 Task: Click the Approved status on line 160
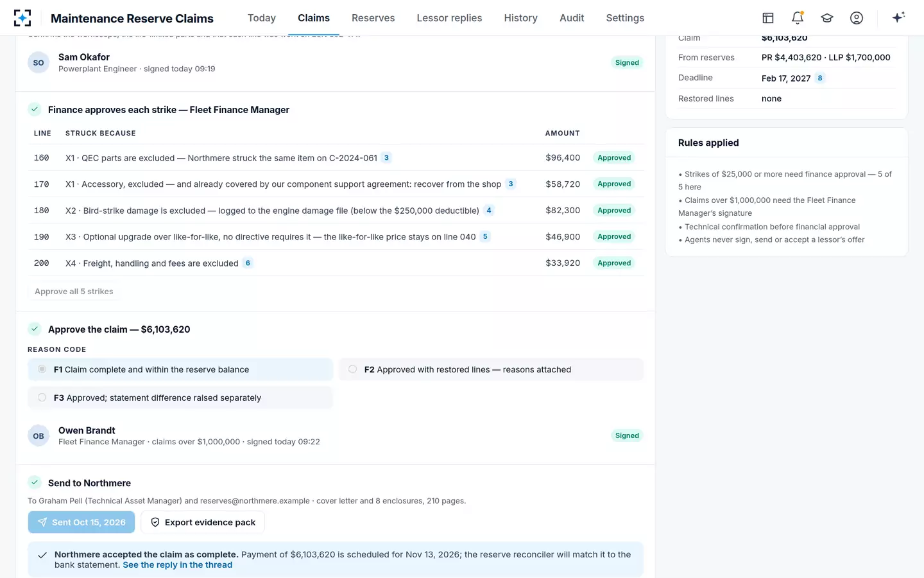pos(614,157)
